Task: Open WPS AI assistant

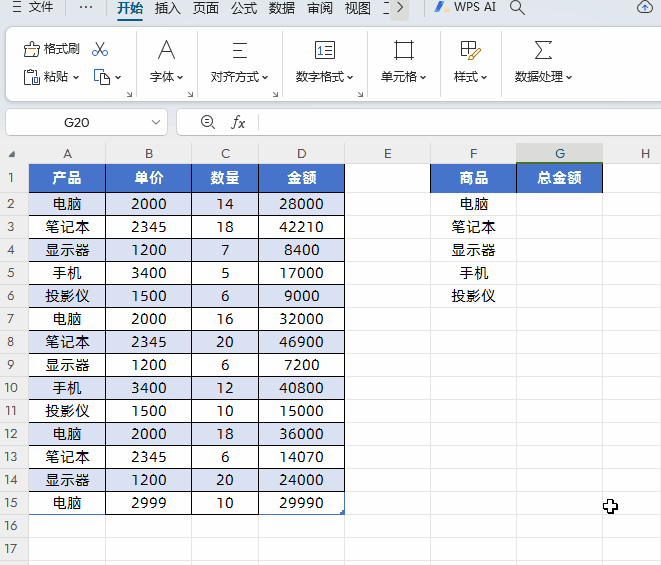Action: pos(465,8)
